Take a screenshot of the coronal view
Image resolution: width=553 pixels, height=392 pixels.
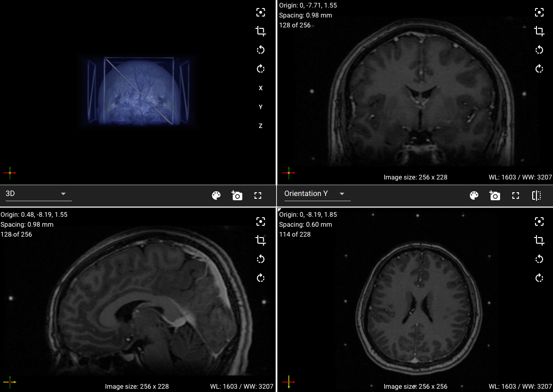point(494,196)
